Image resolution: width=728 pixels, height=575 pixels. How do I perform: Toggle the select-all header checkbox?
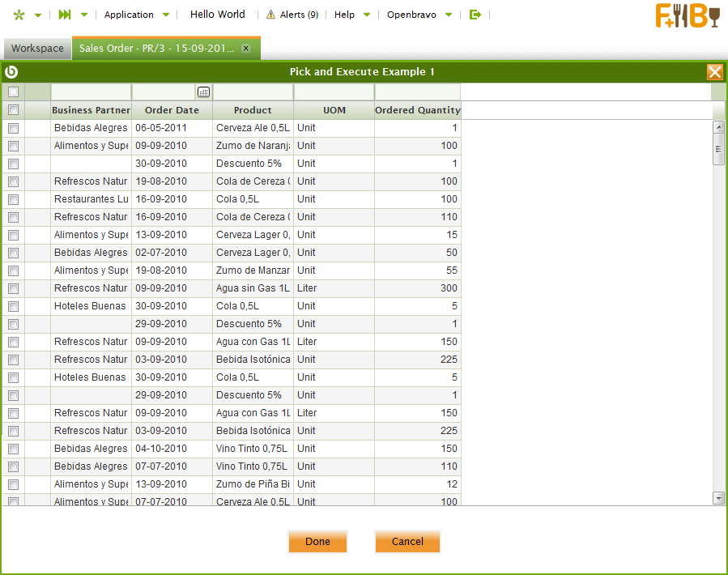point(14,110)
